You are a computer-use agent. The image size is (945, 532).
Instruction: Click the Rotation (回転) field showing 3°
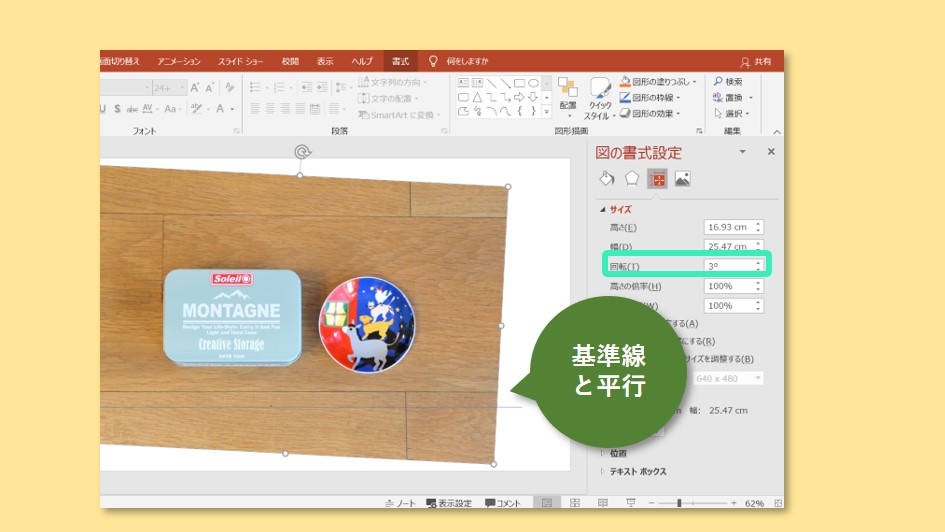733,266
